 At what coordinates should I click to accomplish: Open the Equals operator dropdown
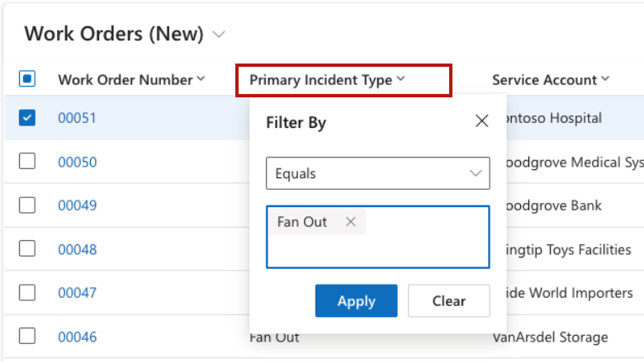tap(378, 174)
